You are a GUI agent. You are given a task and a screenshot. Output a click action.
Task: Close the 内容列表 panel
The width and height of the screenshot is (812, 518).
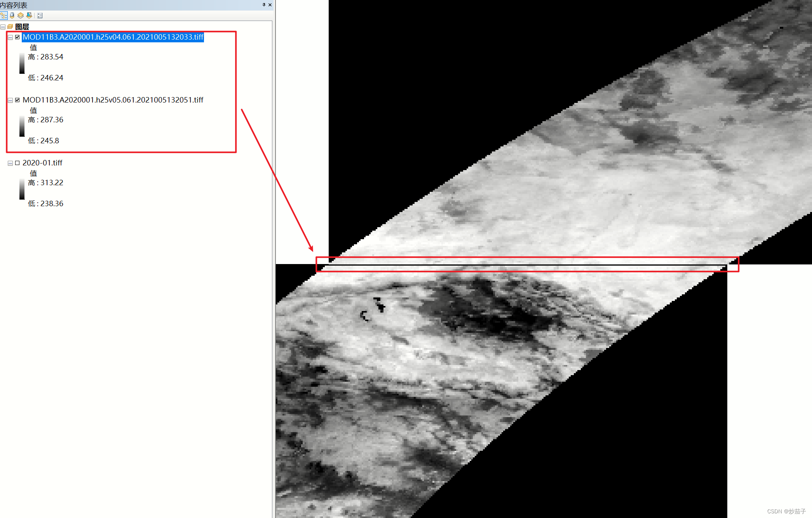[270, 5]
